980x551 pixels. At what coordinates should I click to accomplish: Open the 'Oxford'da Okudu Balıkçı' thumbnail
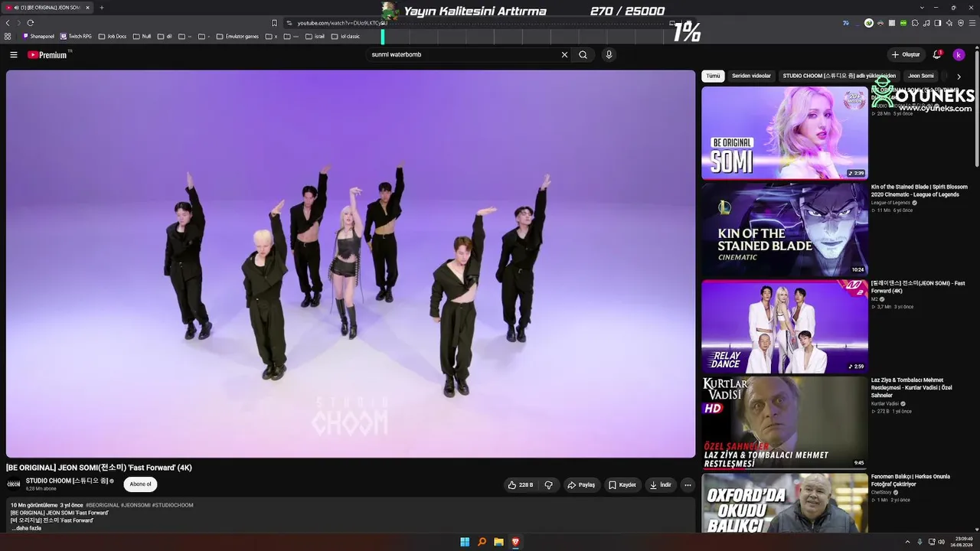click(785, 504)
